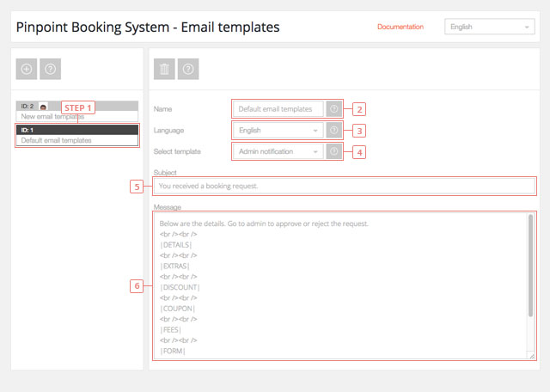Click the Subject input field
550x392 pixels.
click(x=344, y=186)
